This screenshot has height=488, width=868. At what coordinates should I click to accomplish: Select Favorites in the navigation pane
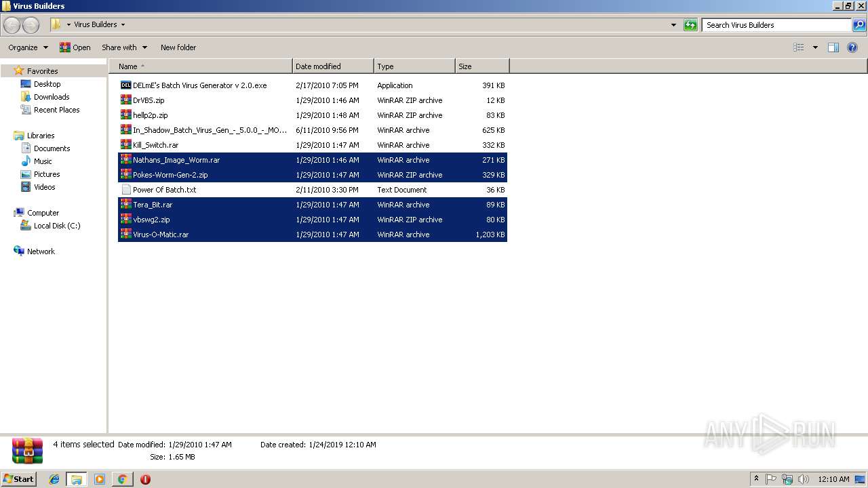click(x=35, y=71)
